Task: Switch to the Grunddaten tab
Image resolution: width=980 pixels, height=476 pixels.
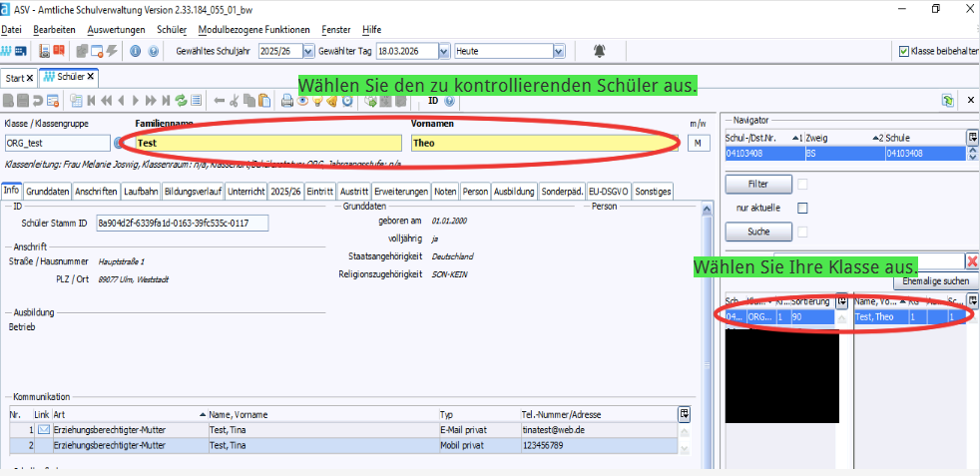Action: (48, 191)
